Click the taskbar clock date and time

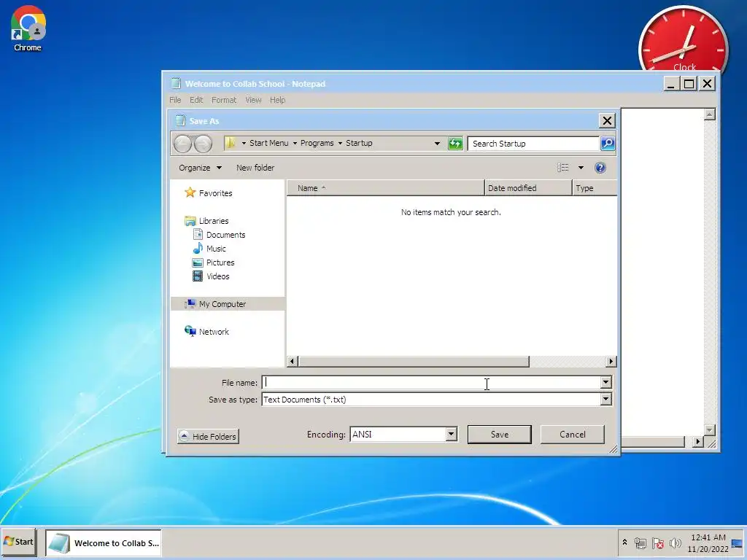[708, 542]
